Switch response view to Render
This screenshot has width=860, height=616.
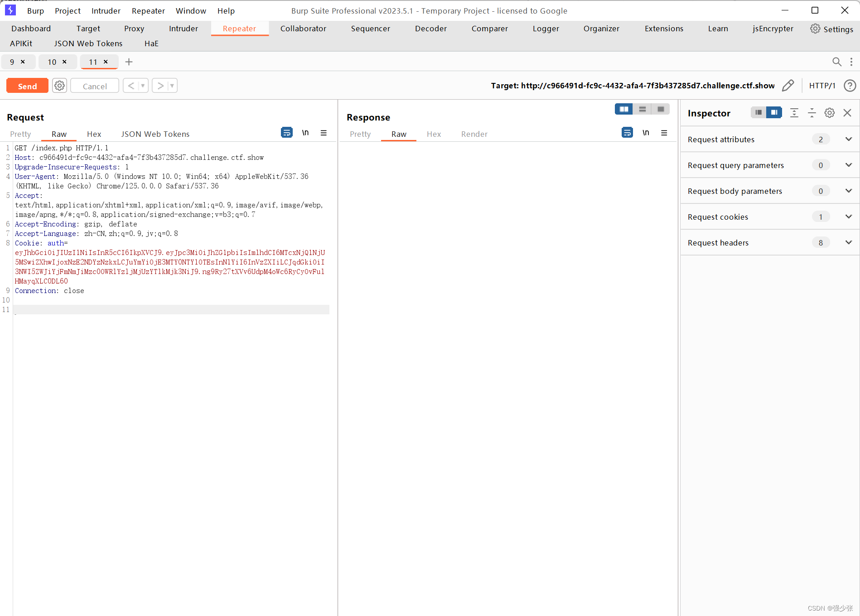[x=474, y=134]
